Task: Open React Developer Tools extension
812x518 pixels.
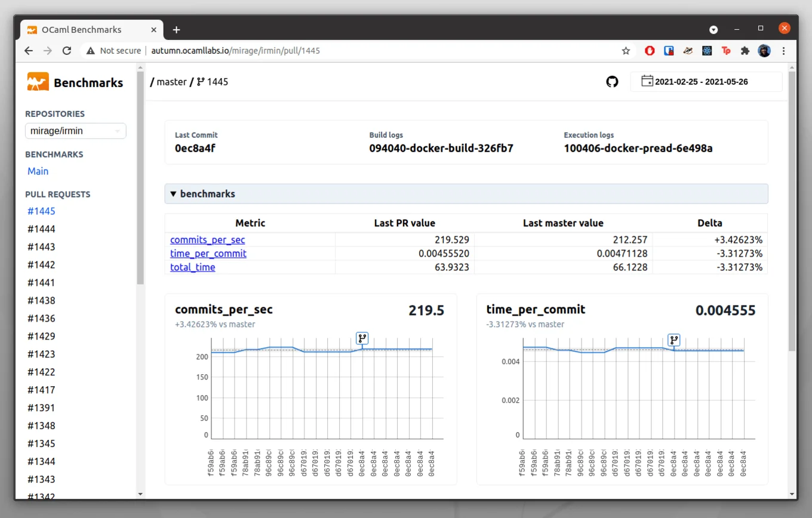Action: click(707, 51)
